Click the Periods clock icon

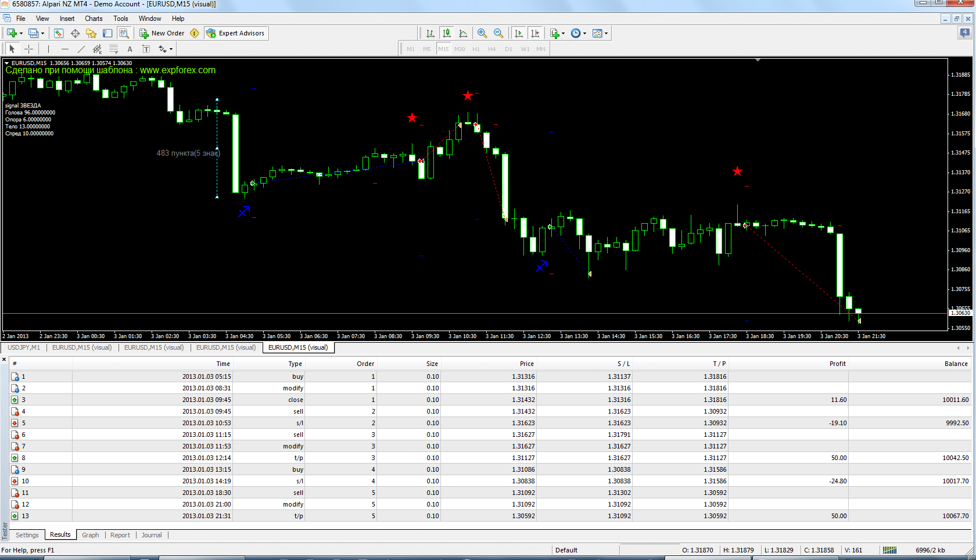pos(576,33)
